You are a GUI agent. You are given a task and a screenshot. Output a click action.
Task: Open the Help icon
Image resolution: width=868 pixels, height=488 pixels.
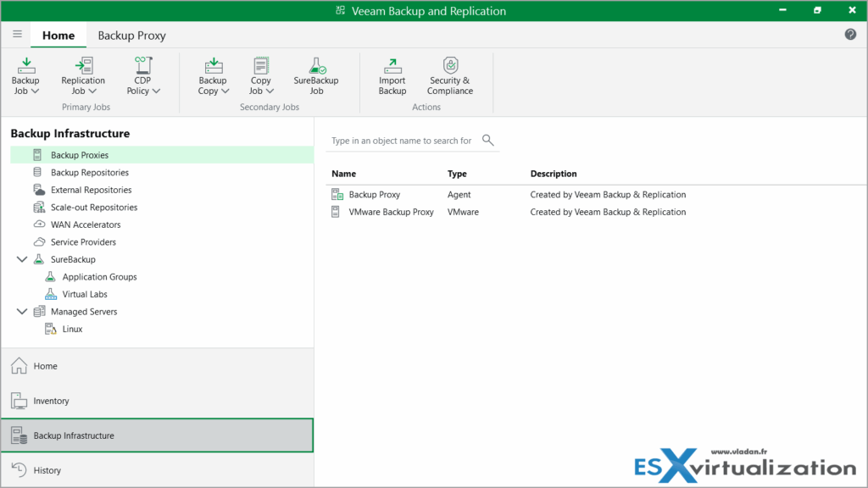tap(850, 35)
